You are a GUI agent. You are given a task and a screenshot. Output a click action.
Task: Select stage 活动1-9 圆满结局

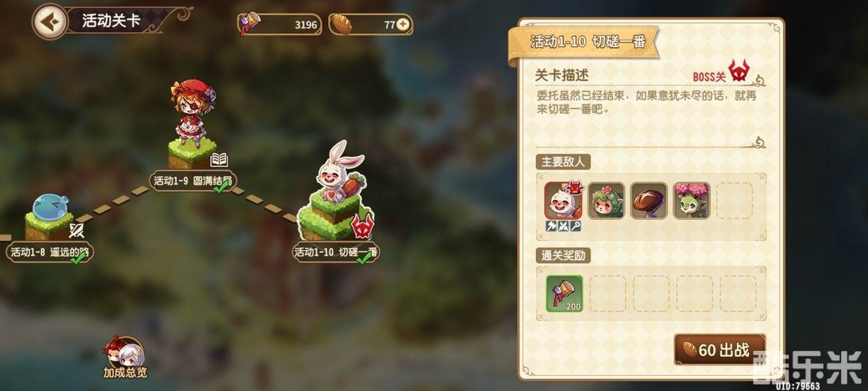[x=192, y=180]
